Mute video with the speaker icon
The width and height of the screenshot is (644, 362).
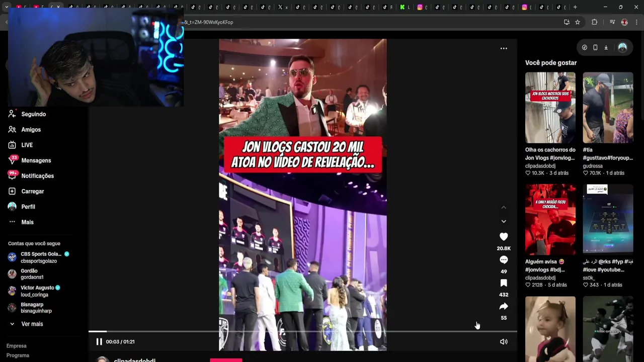[x=504, y=342]
